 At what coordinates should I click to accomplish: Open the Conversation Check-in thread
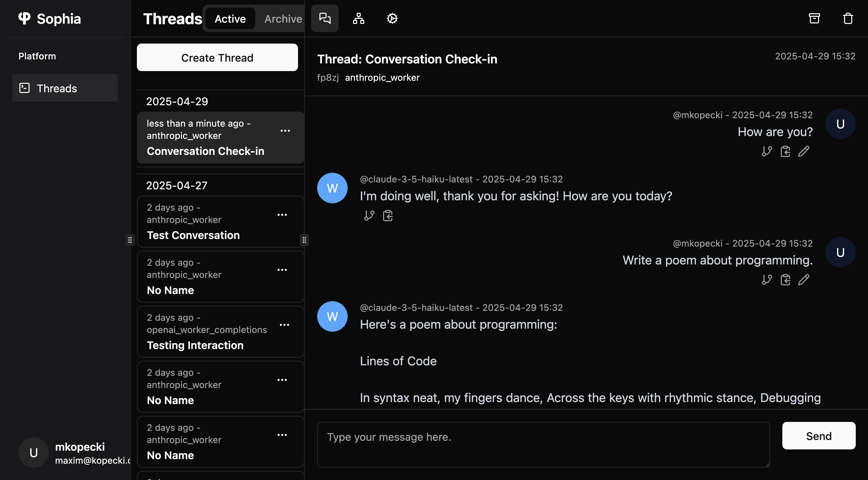point(220,137)
